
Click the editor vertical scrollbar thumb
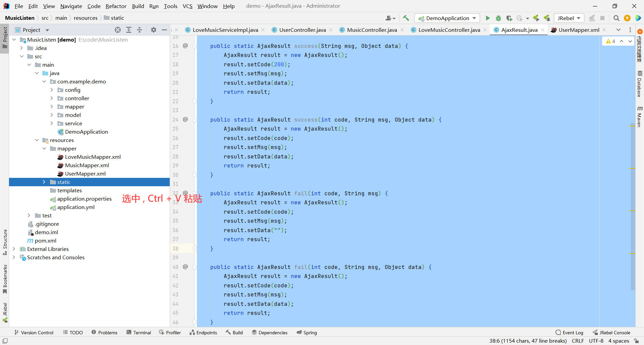tap(633, 206)
